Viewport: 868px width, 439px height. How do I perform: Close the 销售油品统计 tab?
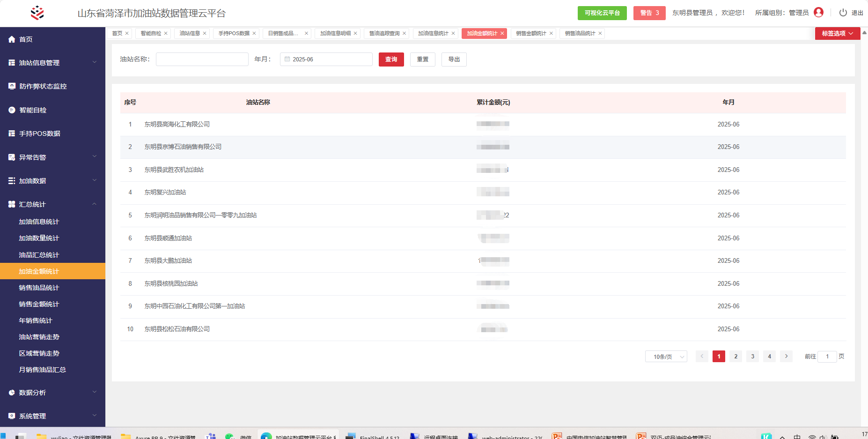[x=600, y=33]
